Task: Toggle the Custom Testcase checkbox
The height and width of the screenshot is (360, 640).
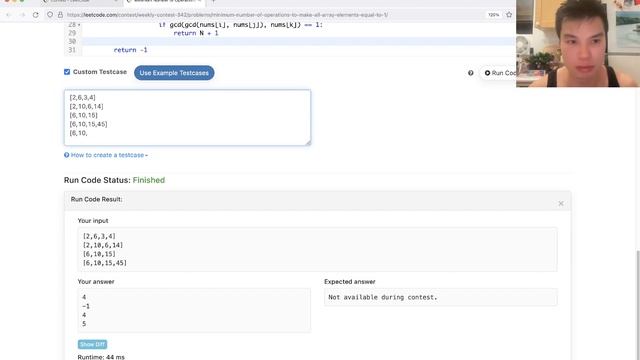Action: pyautogui.click(x=67, y=72)
